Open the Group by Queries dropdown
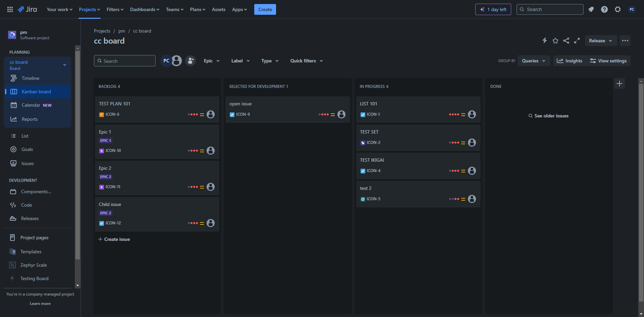 [534, 61]
